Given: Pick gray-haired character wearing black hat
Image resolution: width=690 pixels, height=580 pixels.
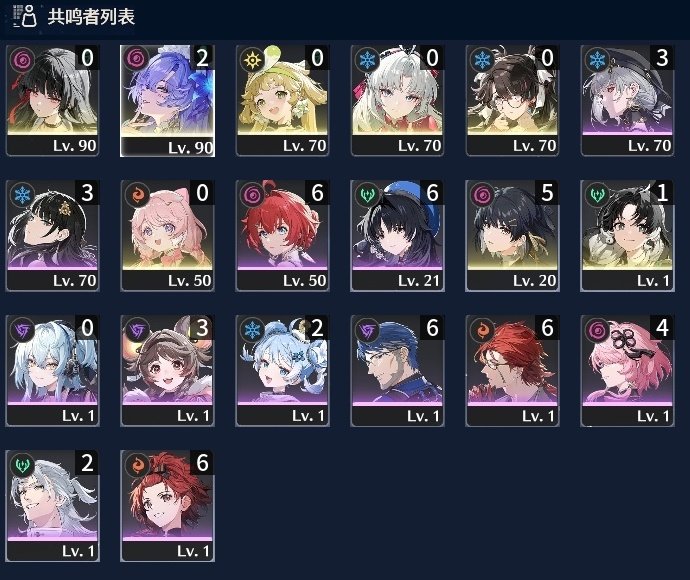Looking at the screenshot, I should tap(627, 100).
